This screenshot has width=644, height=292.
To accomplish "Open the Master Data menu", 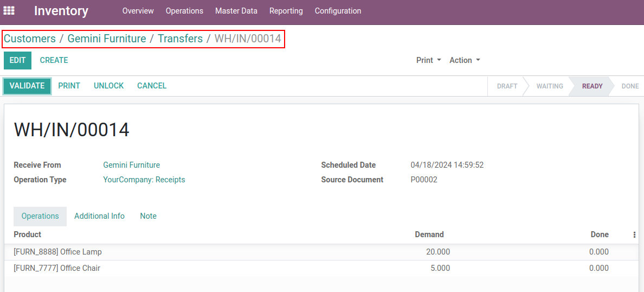I will coord(236,11).
